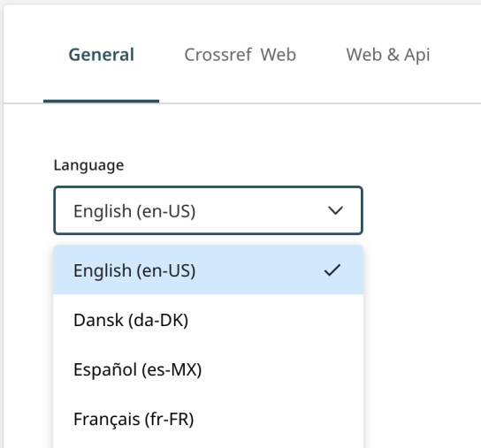This screenshot has height=448, width=481.
Task: Click the Api text in third tab
Action: pos(417,56)
